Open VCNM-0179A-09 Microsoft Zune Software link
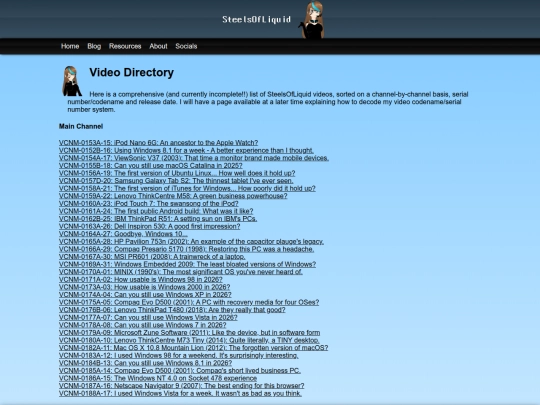540x405 pixels. (189, 333)
